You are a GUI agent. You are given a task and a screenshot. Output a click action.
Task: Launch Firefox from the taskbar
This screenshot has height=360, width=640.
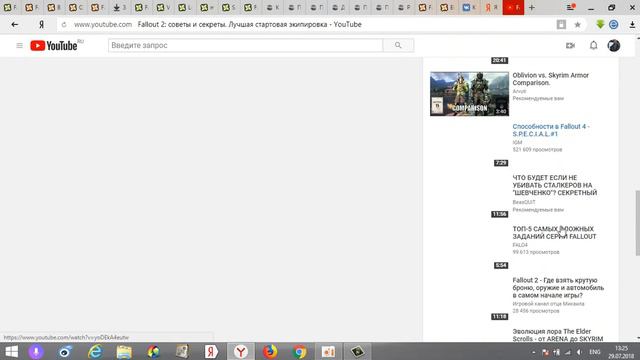tap(270, 352)
